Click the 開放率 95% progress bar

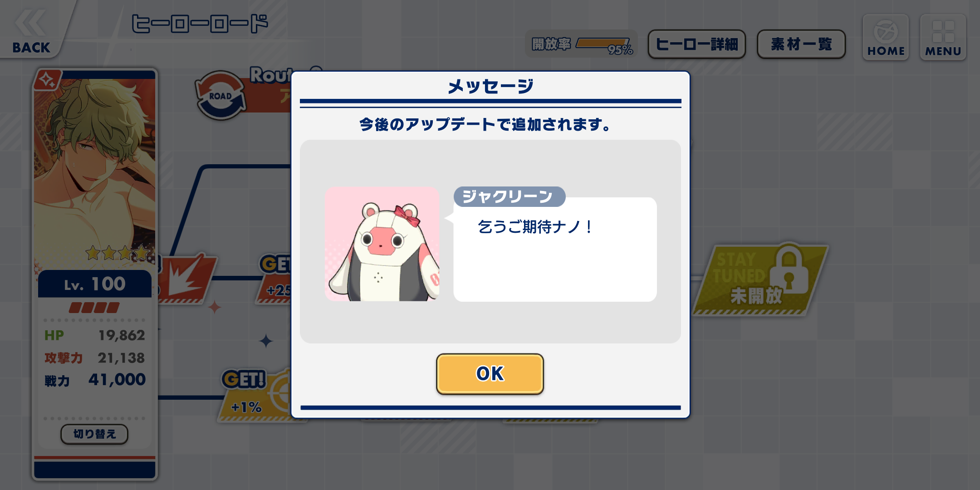point(582,44)
